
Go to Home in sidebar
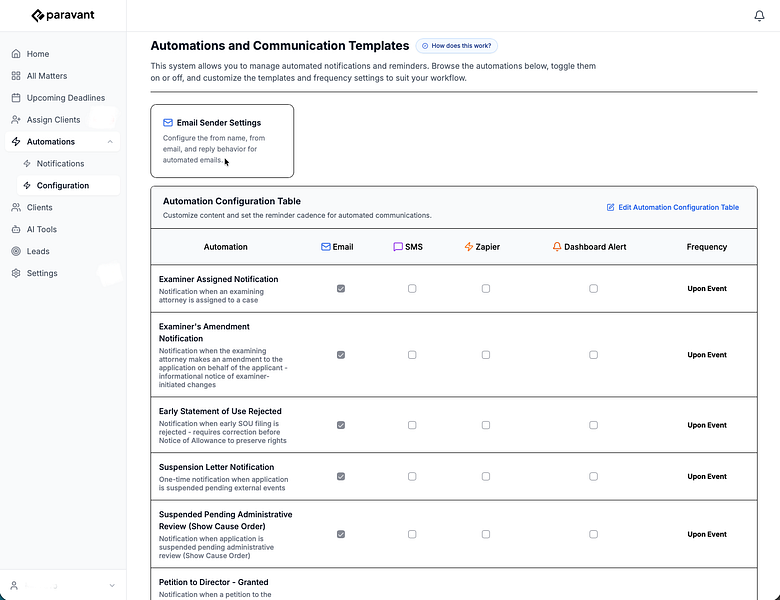point(62,54)
